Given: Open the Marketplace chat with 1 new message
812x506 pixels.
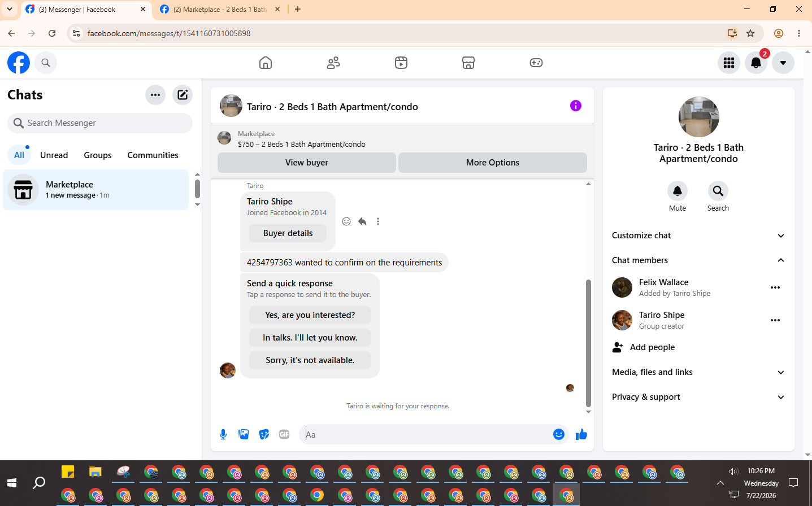Looking at the screenshot, I should click(x=96, y=190).
